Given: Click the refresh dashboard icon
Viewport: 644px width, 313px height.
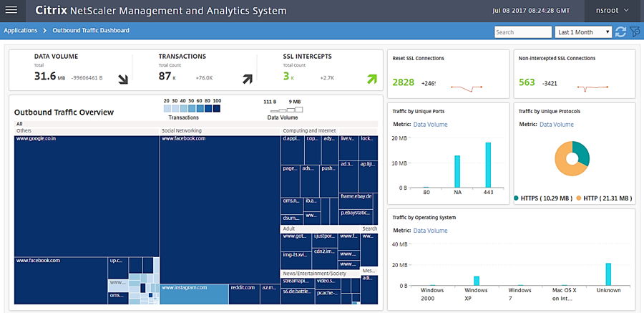Looking at the screenshot, I should coord(620,32).
